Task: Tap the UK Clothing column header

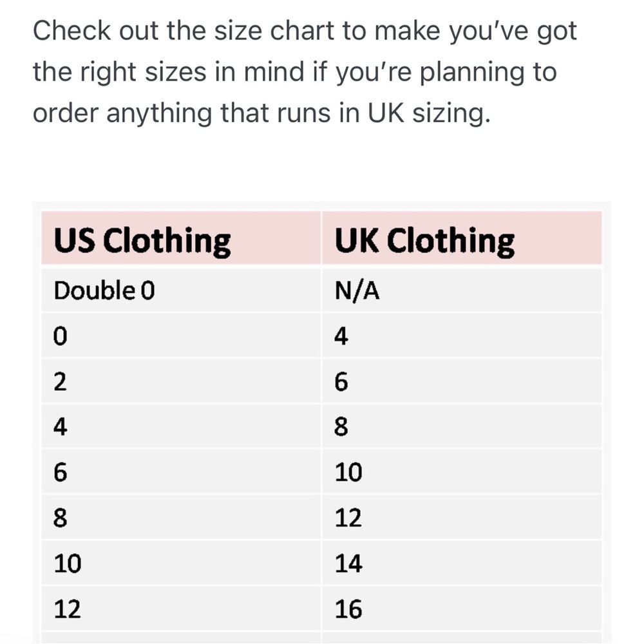Action: coord(462,238)
